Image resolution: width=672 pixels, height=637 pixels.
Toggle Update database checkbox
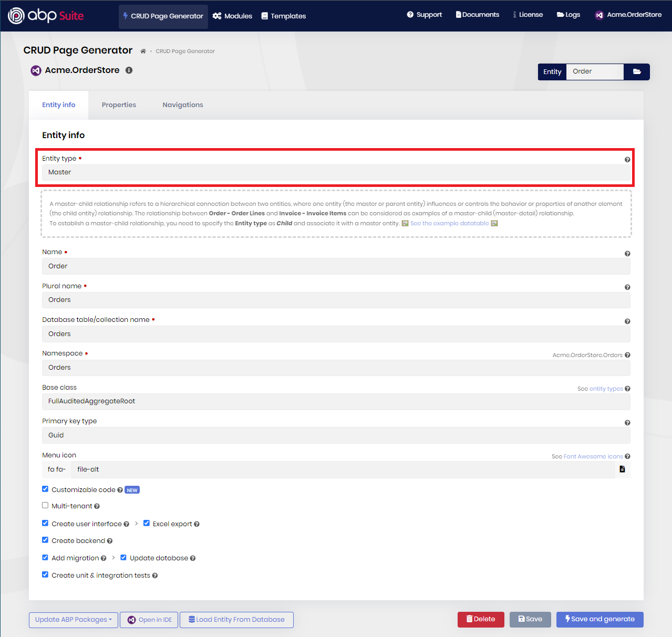pyautogui.click(x=123, y=557)
